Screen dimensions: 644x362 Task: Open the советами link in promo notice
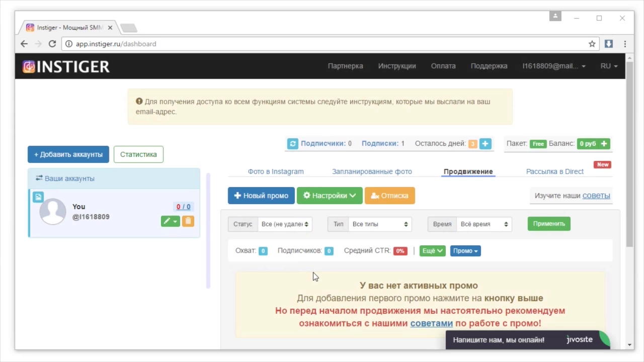(x=431, y=323)
